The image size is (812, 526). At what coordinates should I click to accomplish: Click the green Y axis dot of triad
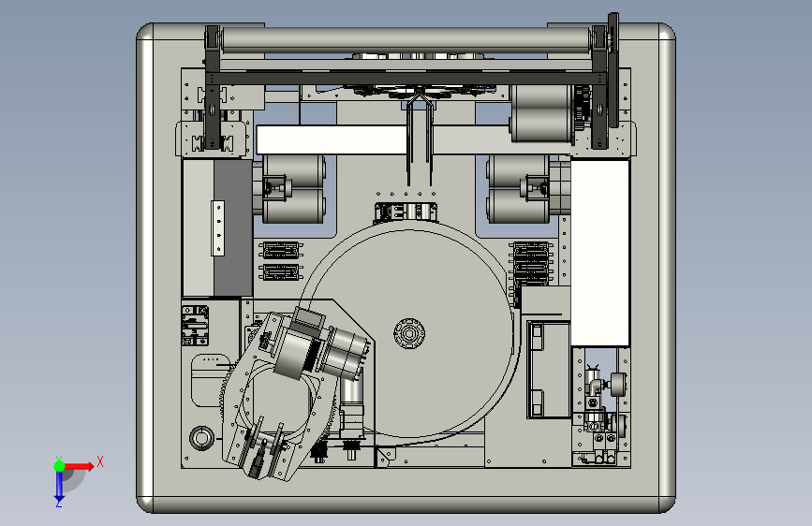click(x=59, y=466)
